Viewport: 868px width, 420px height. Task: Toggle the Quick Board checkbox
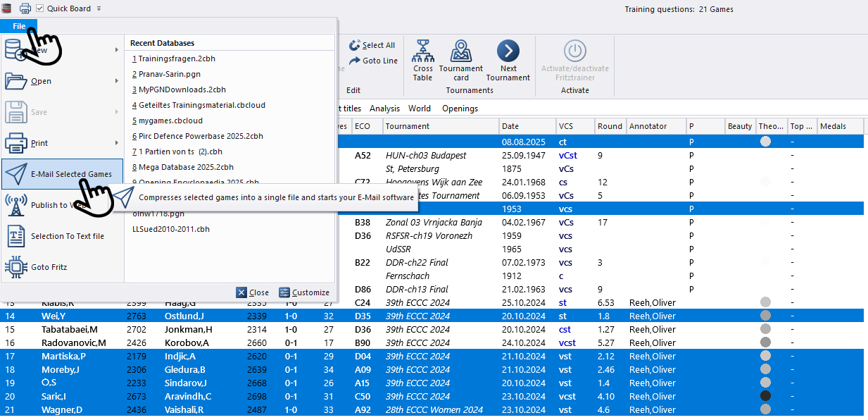pyautogui.click(x=40, y=8)
